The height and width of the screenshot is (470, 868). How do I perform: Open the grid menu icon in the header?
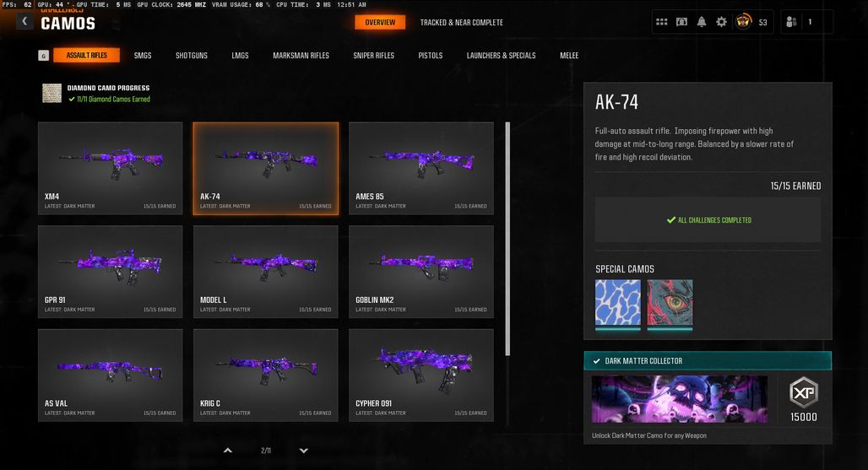(661, 22)
